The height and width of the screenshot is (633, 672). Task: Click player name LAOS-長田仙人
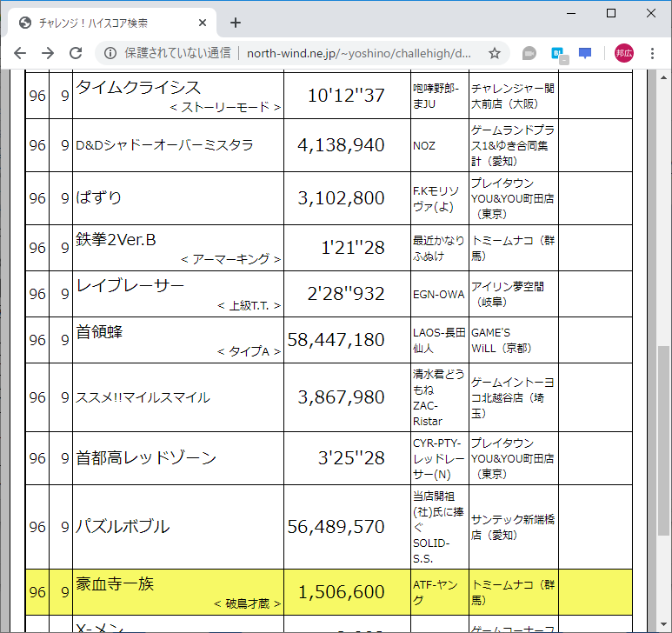[x=439, y=340]
